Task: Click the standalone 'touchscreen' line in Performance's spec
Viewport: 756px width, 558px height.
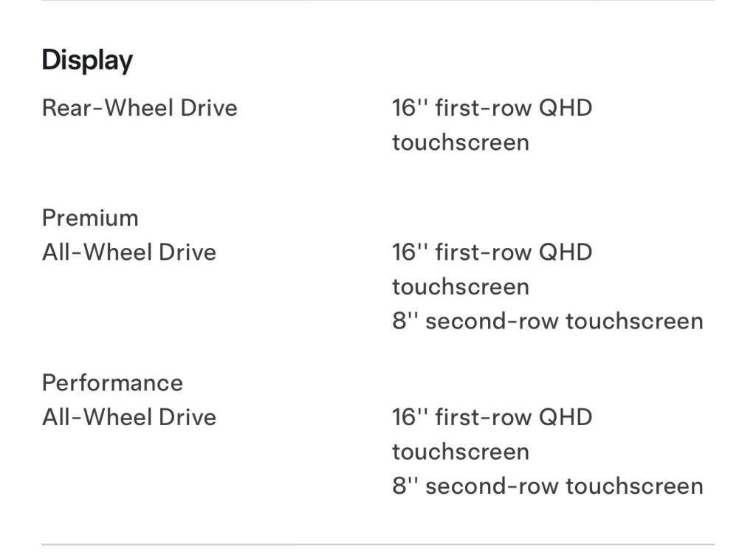Action: click(461, 451)
